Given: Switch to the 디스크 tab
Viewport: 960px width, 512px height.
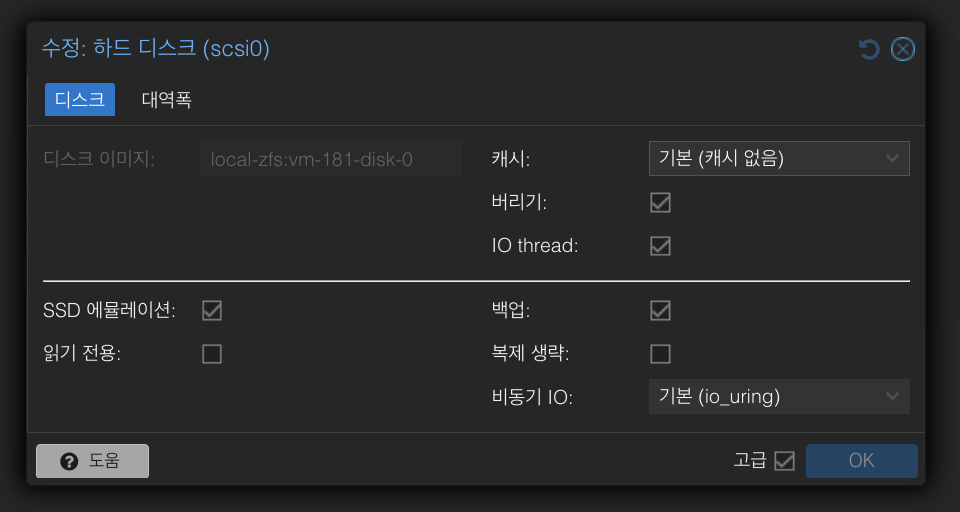Looking at the screenshot, I should 80,100.
